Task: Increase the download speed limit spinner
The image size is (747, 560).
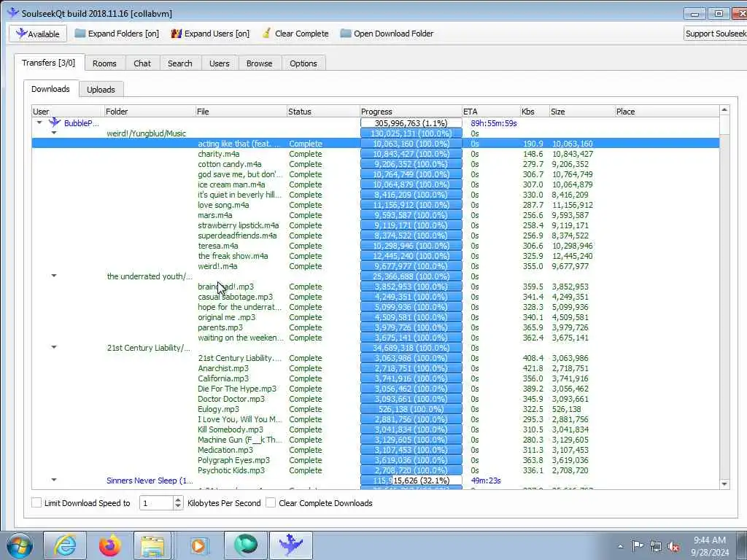Action: pyautogui.click(x=178, y=499)
